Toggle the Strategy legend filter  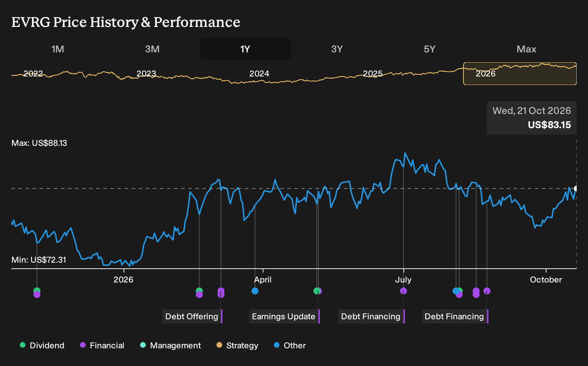tap(237, 345)
